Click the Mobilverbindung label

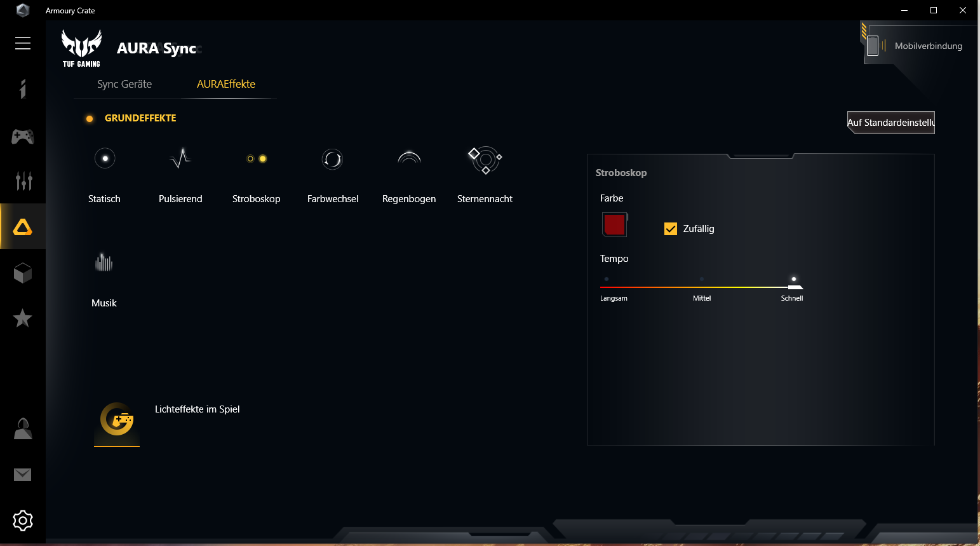tap(929, 46)
